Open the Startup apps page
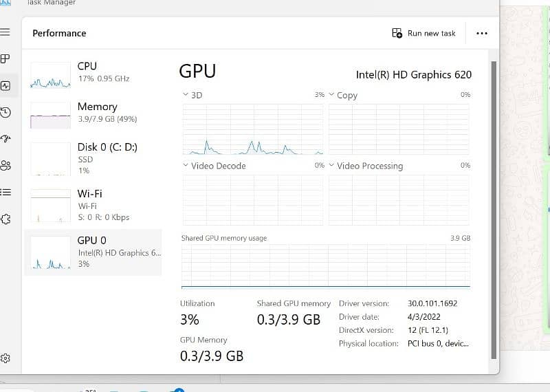This screenshot has width=550, height=392. pos(5,138)
